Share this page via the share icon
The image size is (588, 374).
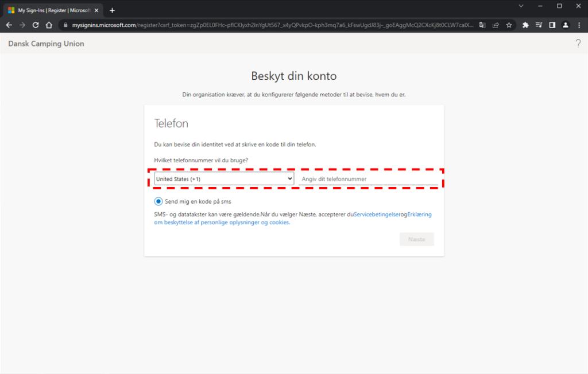(x=496, y=25)
